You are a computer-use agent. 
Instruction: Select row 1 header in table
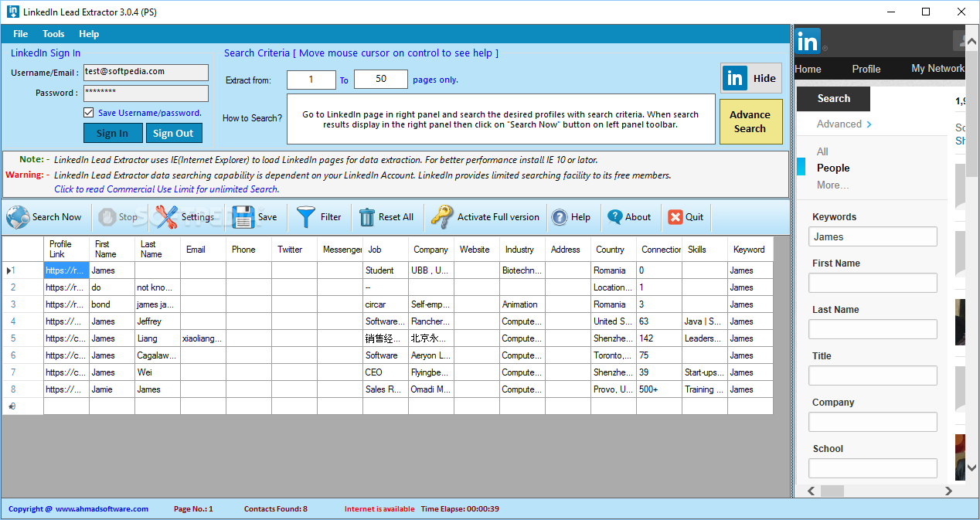point(22,270)
